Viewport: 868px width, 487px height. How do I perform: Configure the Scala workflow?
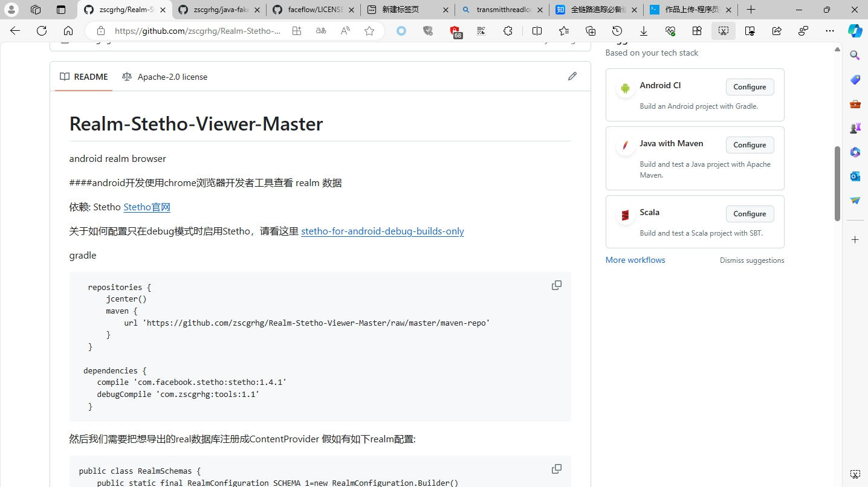750,214
